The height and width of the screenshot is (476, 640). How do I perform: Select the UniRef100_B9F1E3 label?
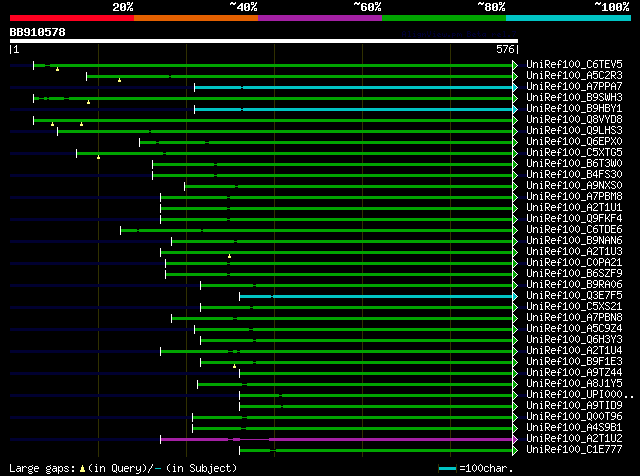click(574, 362)
